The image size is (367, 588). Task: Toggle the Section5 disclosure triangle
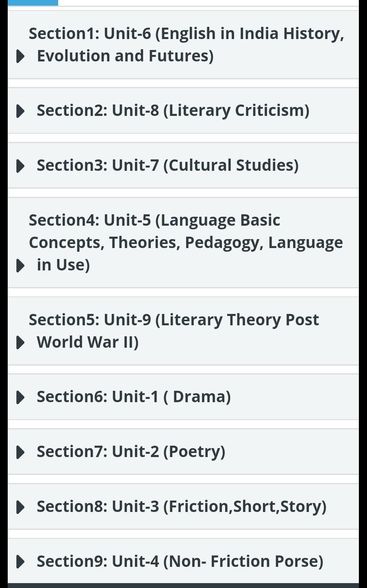point(20,342)
